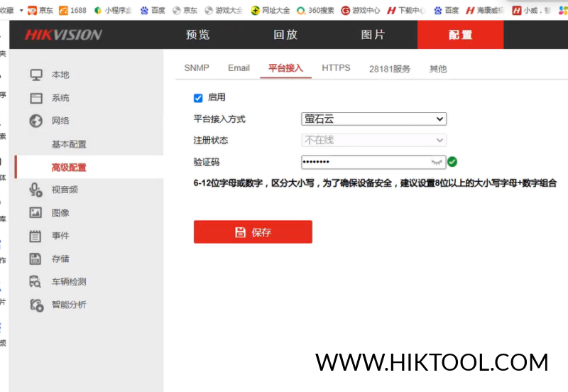This screenshot has width=568, height=392.
Task: Open the 28181服务 tab
Action: (x=390, y=69)
